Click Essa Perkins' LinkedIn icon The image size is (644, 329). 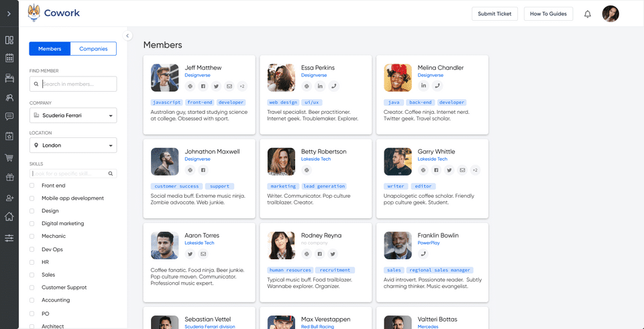click(319, 86)
